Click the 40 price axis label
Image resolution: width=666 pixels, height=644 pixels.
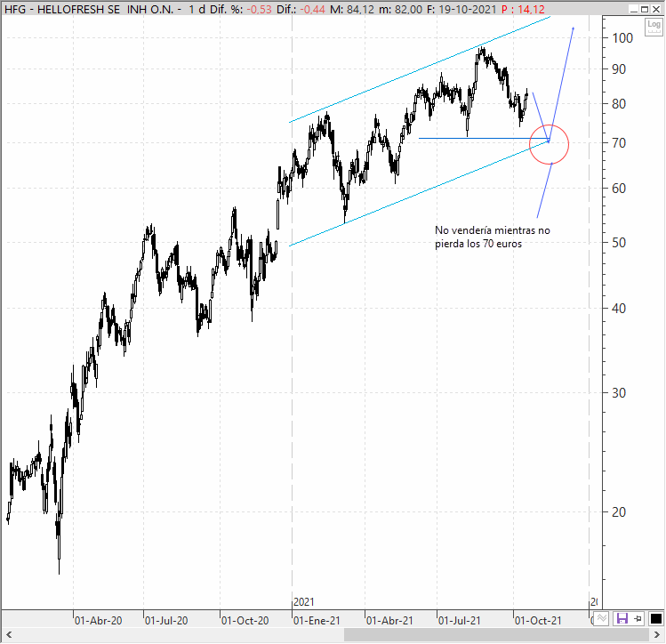pyautogui.click(x=619, y=309)
